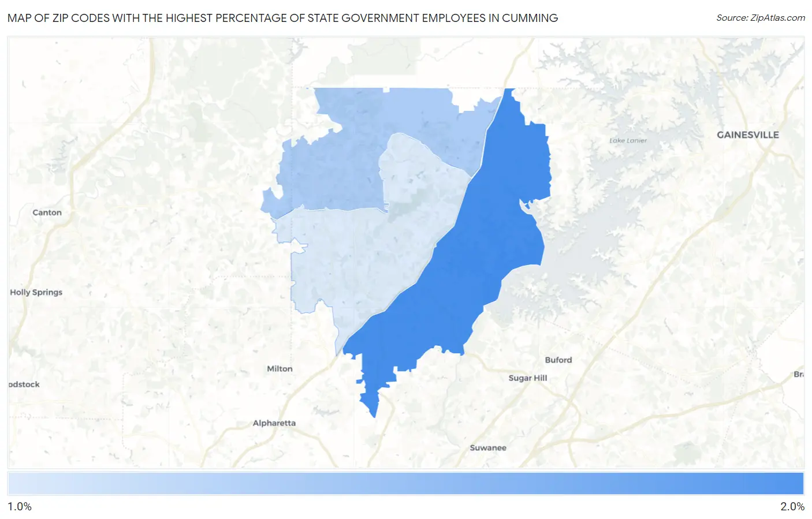Click the Canton map label

[47, 212]
